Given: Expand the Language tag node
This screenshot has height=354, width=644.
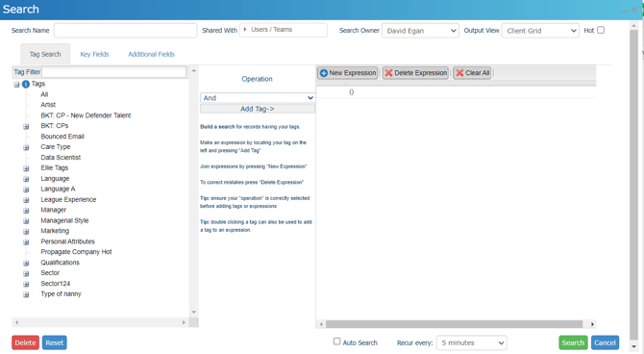Looking at the screenshot, I should click(x=26, y=179).
